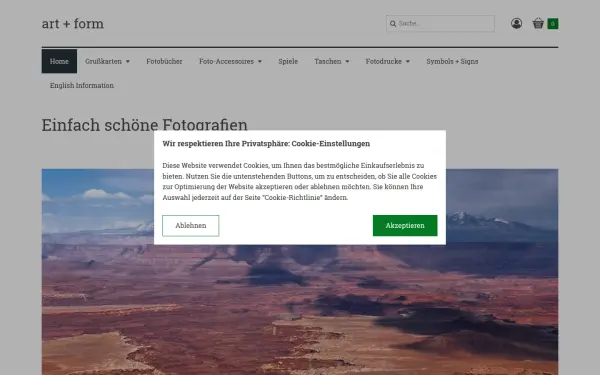The image size is (600, 375).
Task: Click the search magnifier icon
Action: [393, 24]
